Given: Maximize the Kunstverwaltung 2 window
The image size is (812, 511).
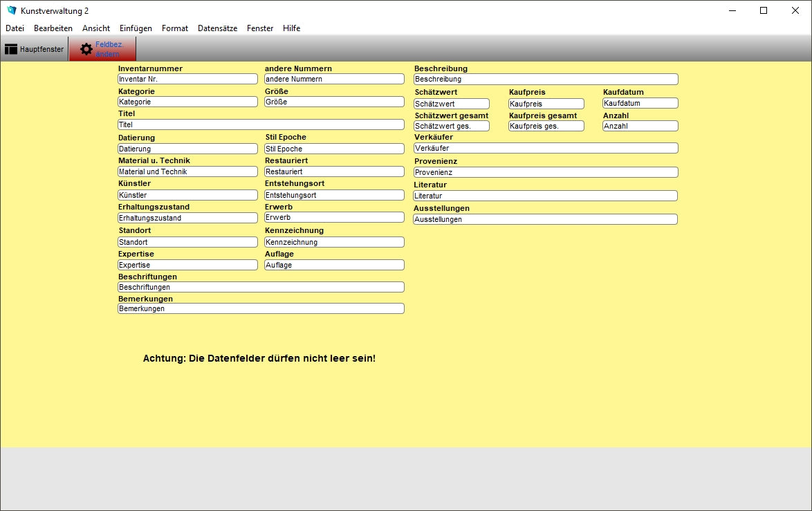Looking at the screenshot, I should coord(764,10).
